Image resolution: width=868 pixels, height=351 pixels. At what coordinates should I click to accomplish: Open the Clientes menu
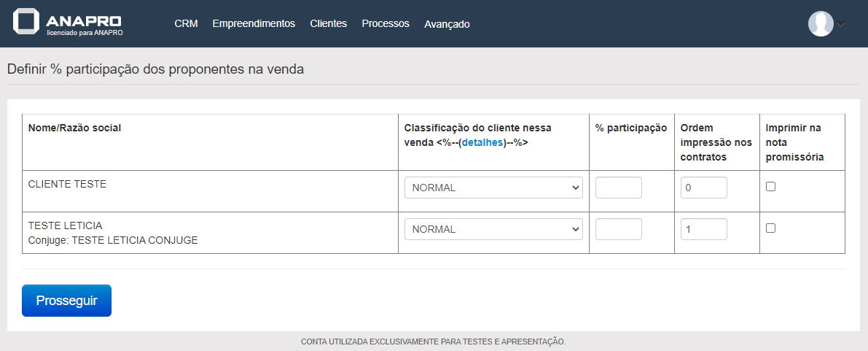(328, 23)
